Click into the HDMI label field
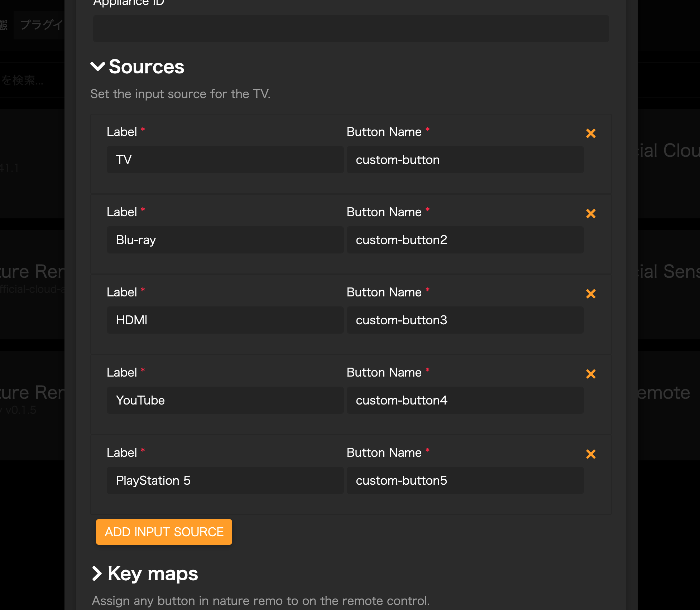 [x=225, y=320]
